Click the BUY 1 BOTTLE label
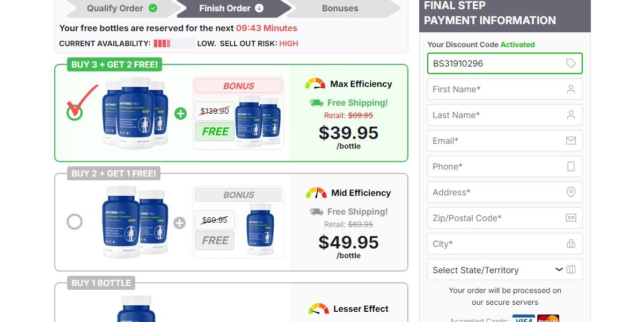This screenshot has width=644, height=322. coord(101,283)
